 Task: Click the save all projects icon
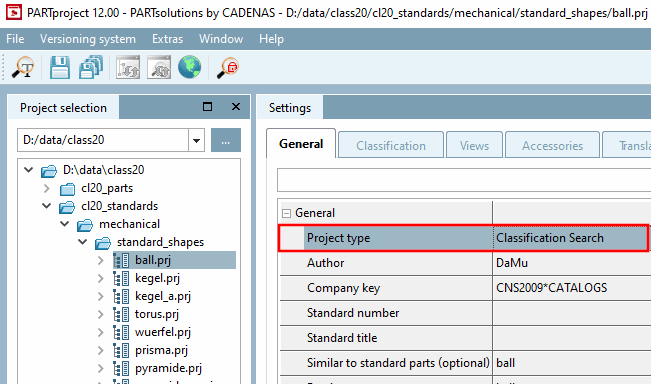pyautogui.click(x=91, y=67)
